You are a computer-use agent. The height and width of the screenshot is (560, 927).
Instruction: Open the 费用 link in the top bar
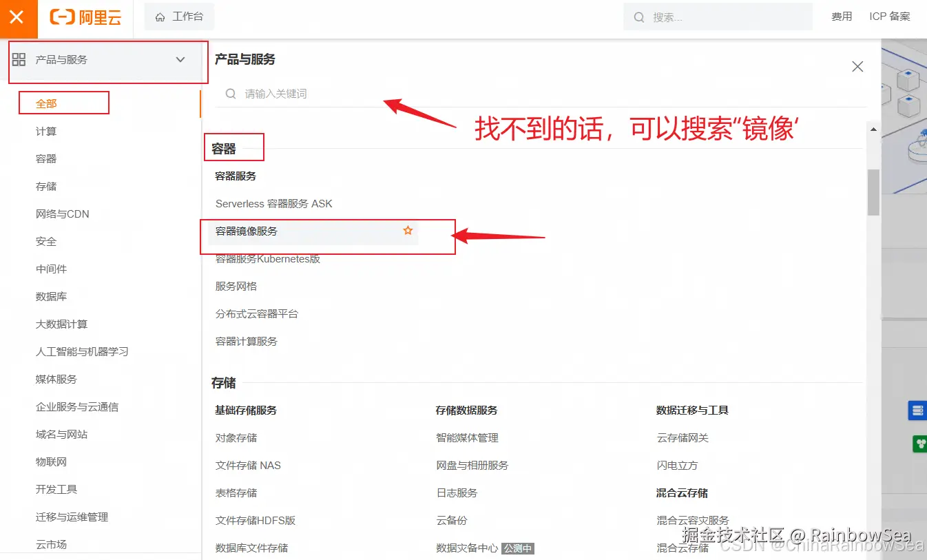pos(842,17)
